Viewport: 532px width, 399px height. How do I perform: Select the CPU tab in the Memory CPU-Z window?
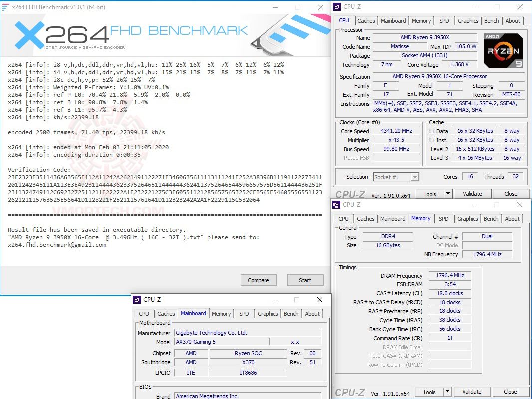tap(343, 219)
